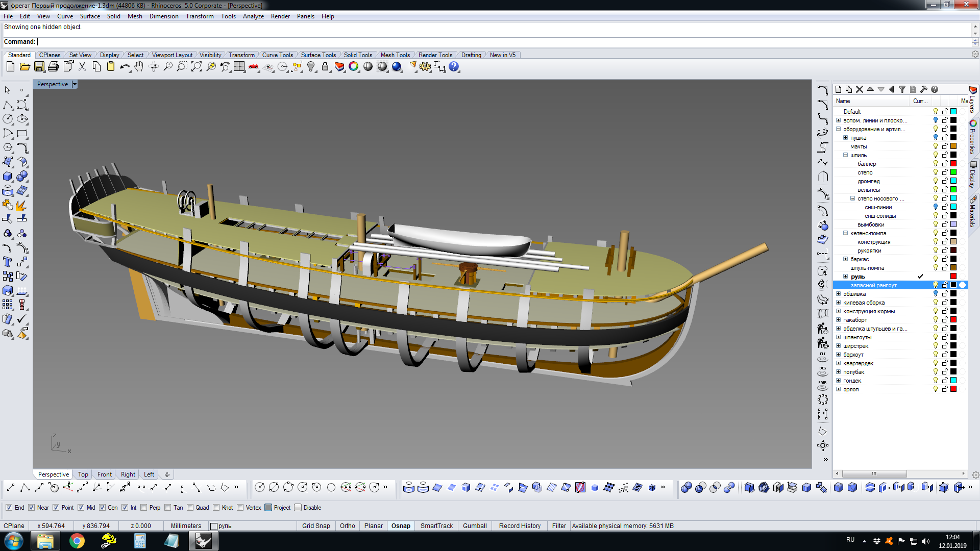Expand the гакаборт layer
This screenshot has height=551, width=980.
(x=838, y=320)
